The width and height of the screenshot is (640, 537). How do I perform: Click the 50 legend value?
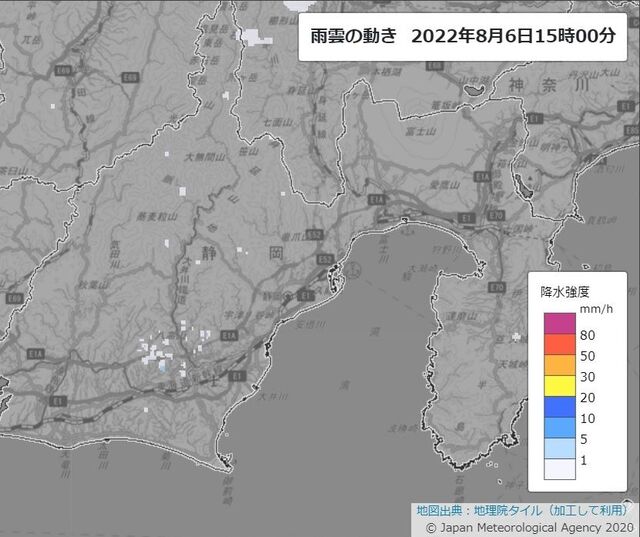pyautogui.click(x=587, y=356)
